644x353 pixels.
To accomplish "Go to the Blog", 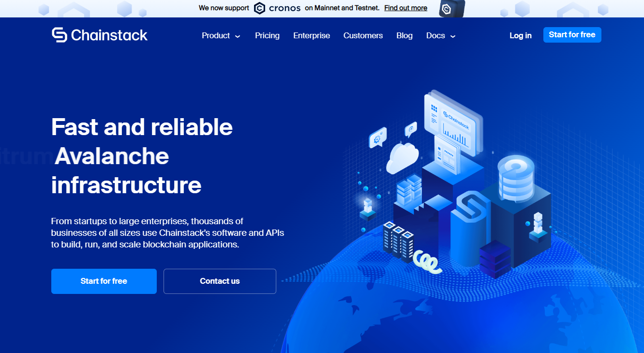I will (x=404, y=35).
